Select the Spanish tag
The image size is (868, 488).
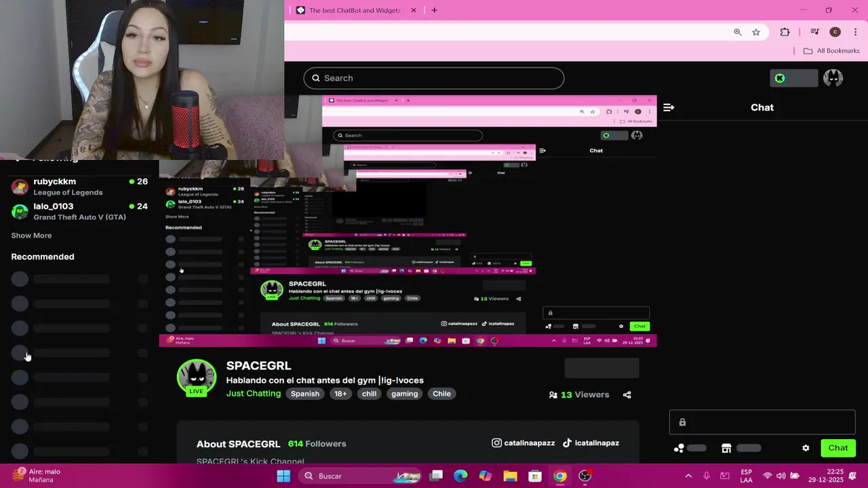(x=305, y=394)
